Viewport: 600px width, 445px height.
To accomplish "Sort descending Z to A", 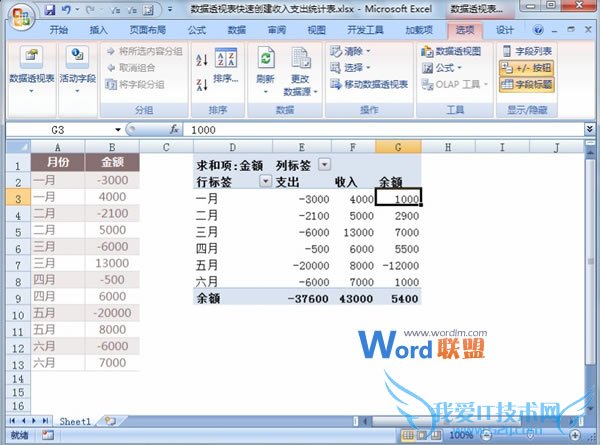I will pyautogui.click(x=202, y=85).
